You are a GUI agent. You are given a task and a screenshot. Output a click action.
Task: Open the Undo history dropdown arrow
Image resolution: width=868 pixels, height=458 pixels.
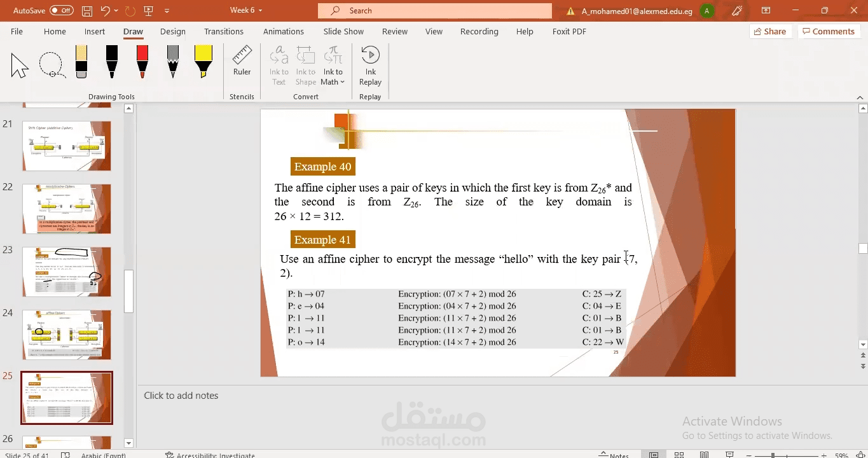(116, 11)
